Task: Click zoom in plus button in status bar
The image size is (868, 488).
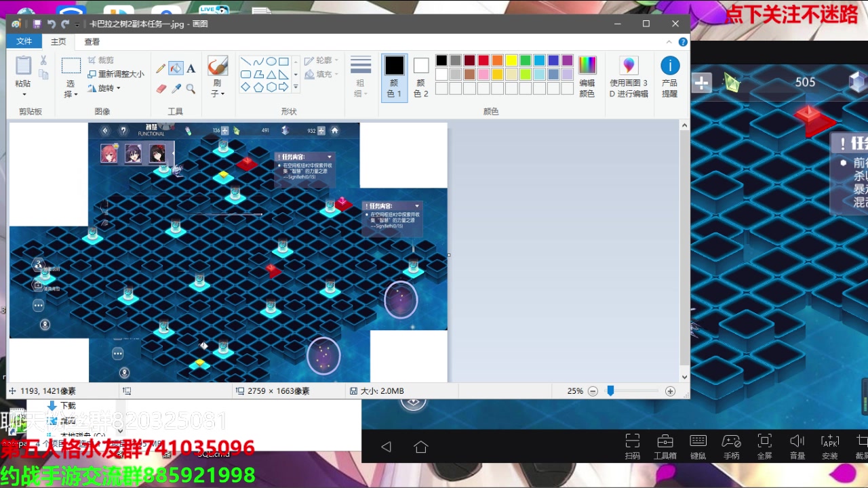Action: (x=670, y=391)
